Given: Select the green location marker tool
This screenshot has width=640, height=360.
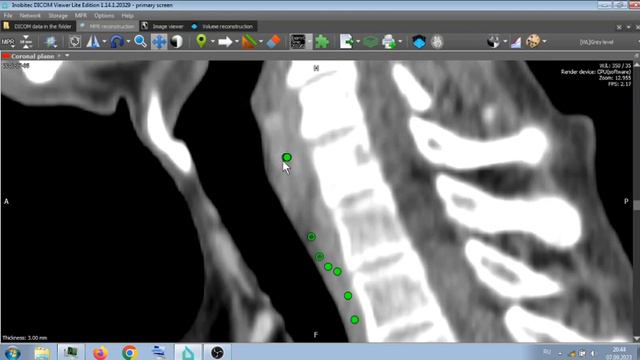Looking at the screenshot, I should (x=201, y=41).
